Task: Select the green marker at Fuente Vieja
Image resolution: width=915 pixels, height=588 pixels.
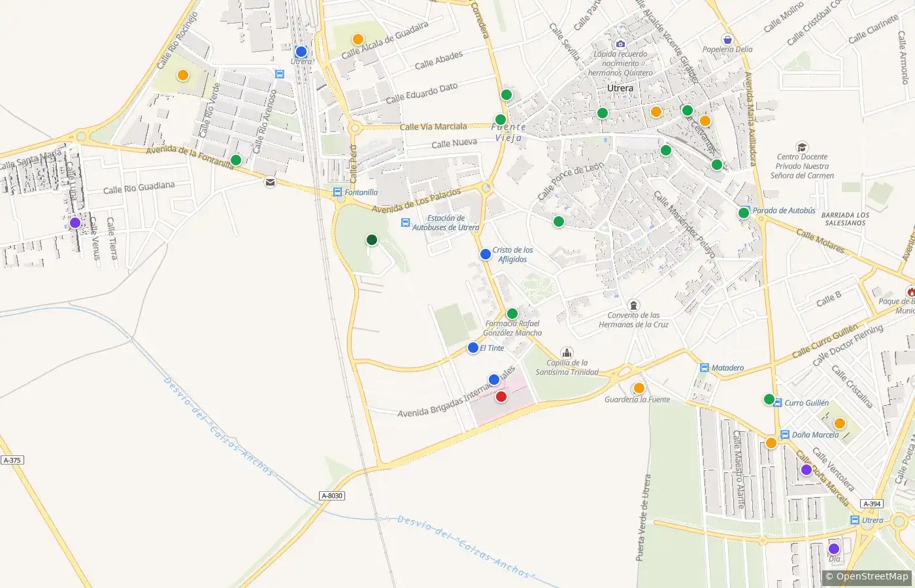Action: click(x=501, y=120)
